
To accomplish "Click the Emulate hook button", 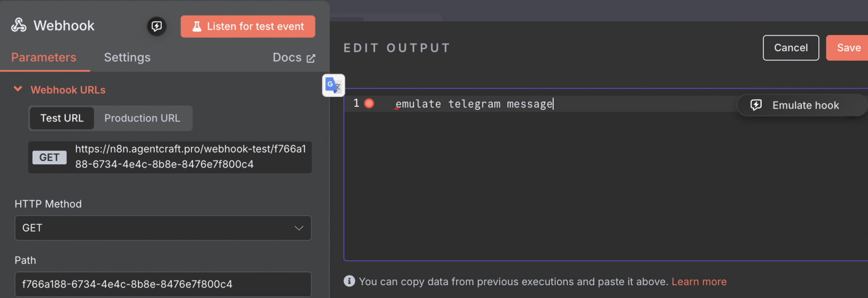I will [797, 105].
